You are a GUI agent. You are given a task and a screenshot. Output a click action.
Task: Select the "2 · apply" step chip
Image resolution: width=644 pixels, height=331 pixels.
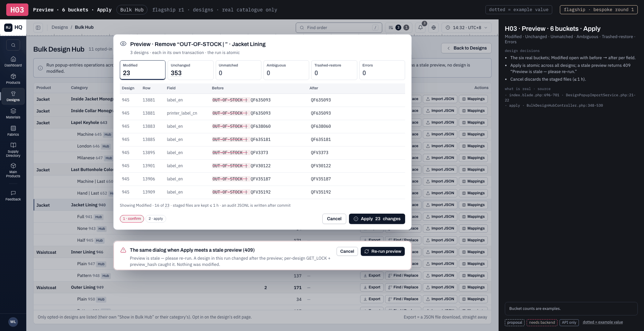click(156, 219)
